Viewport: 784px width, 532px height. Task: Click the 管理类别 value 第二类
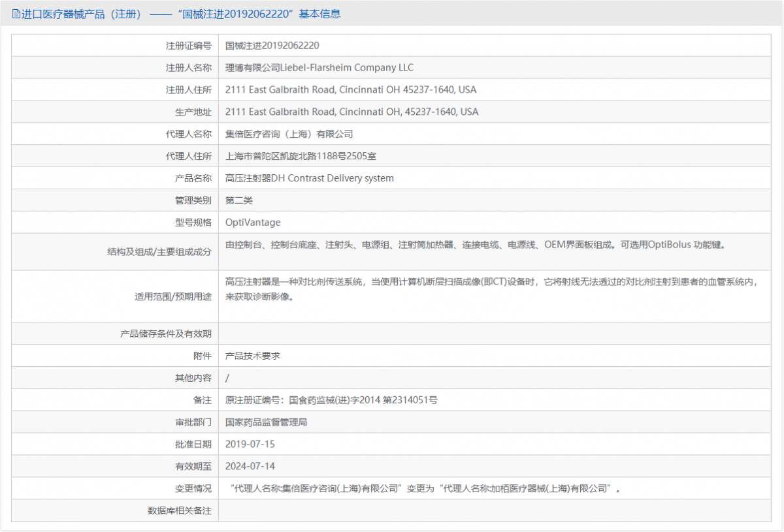click(x=238, y=200)
